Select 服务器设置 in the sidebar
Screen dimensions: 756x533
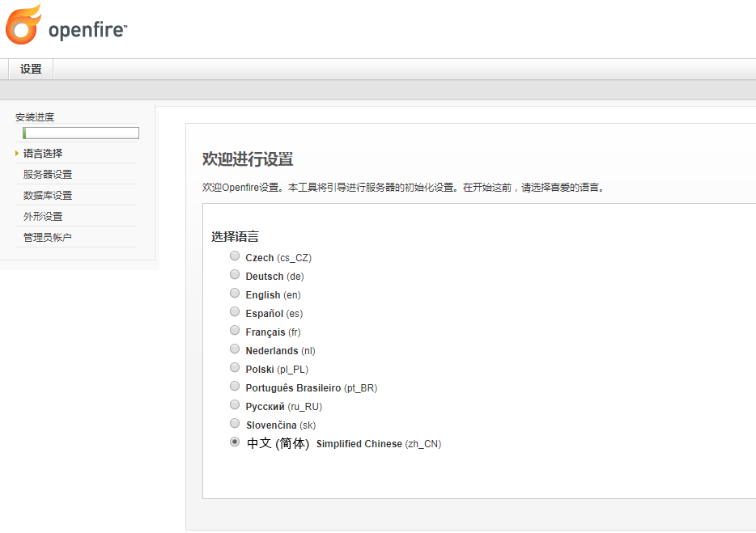[x=48, y=175]
